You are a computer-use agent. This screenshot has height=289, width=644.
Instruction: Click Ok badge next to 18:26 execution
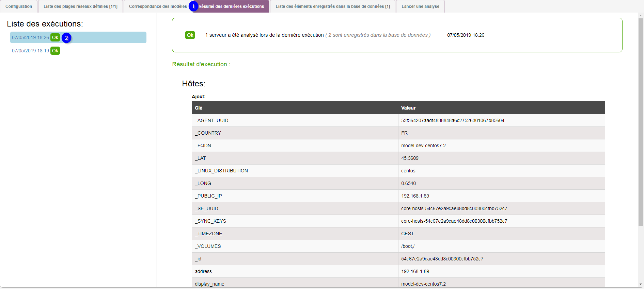55,37
